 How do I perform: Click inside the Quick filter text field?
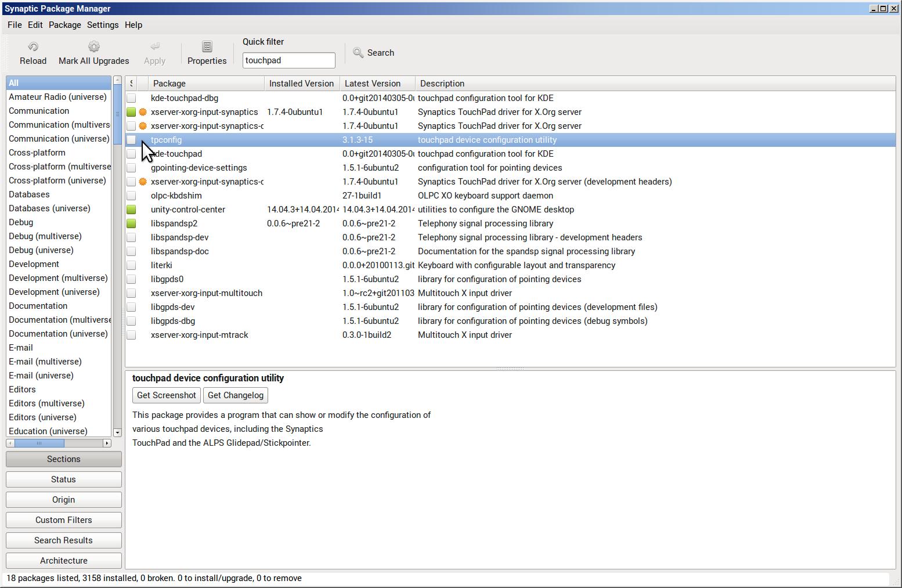288,60
